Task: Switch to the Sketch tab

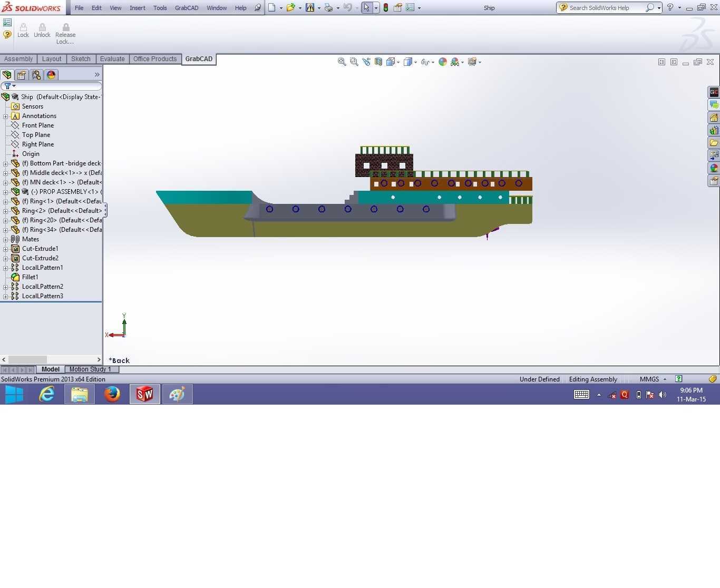Action: click(x=81, y=59)
